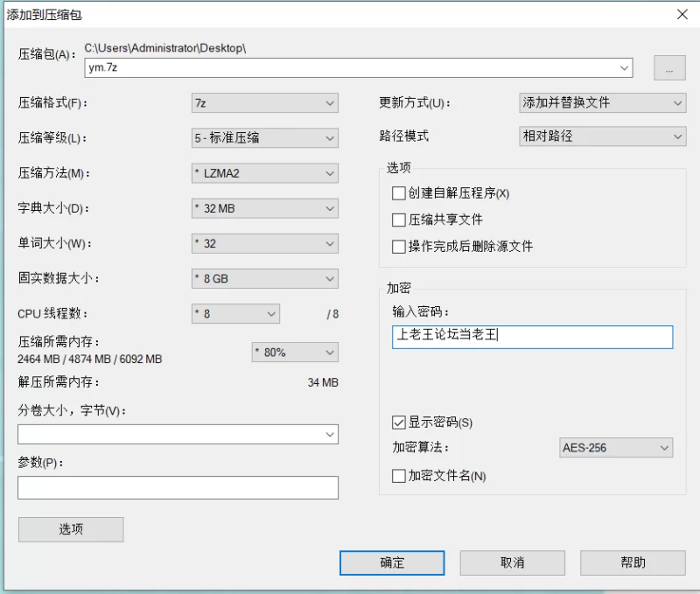Click the 确定 confirm button
Screen dimensions: 700x594
pyautogui.click(x=392, y=563)
